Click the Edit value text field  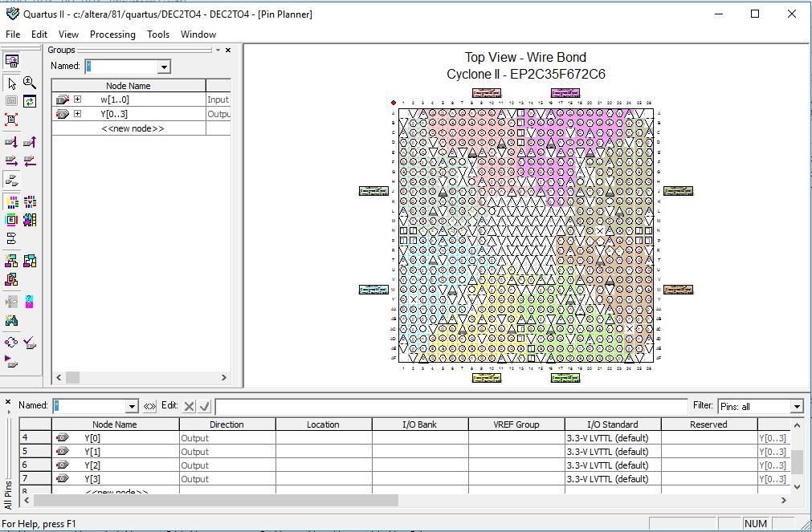point(451,407)
